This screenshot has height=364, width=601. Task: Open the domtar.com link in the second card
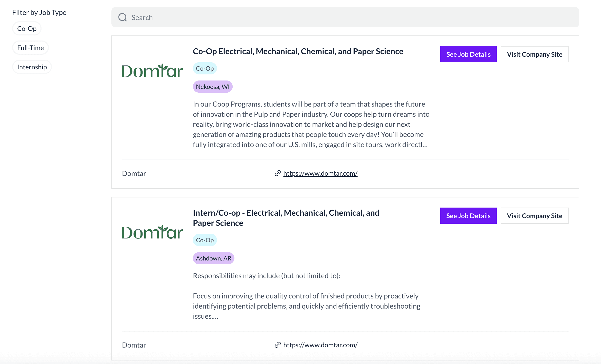[320, 345]
